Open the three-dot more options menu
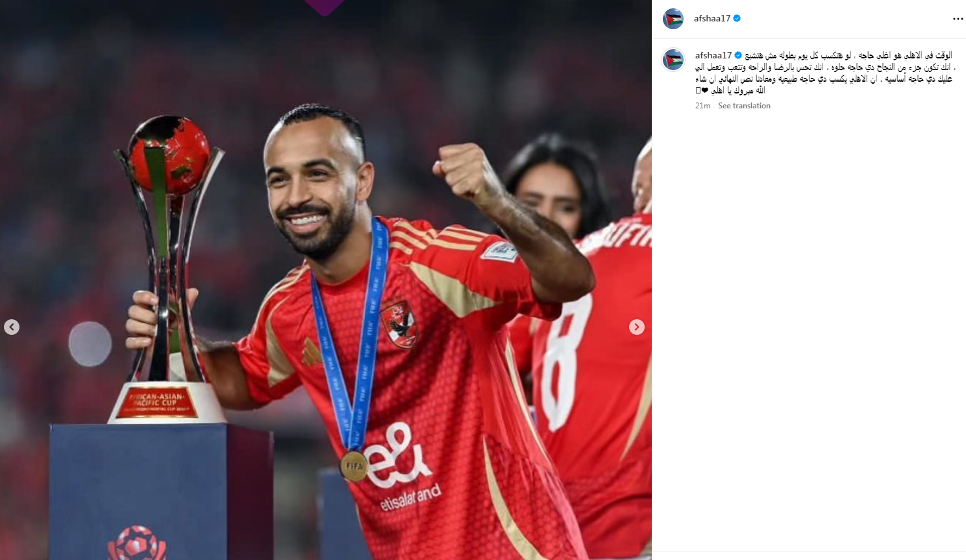 tap(958, 19)
